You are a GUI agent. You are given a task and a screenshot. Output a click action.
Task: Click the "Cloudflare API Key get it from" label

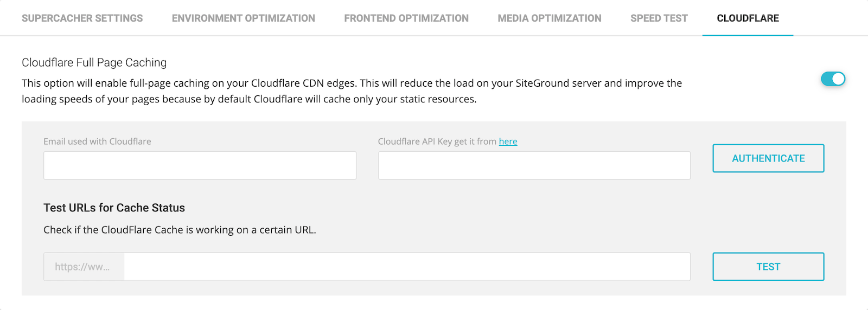(437, 141)
